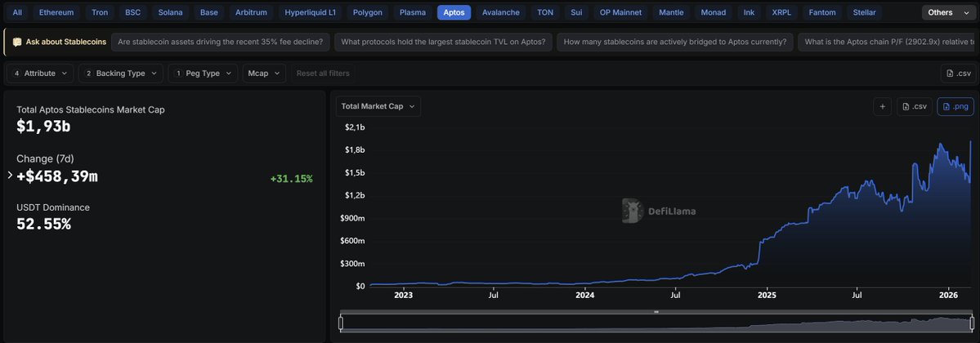
Task: Open the BSC chain tab
Action: [132, 12]
